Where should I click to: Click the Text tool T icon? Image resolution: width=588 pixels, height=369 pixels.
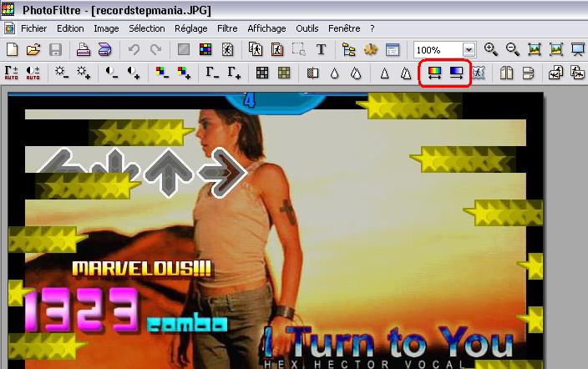click(321, 49)
